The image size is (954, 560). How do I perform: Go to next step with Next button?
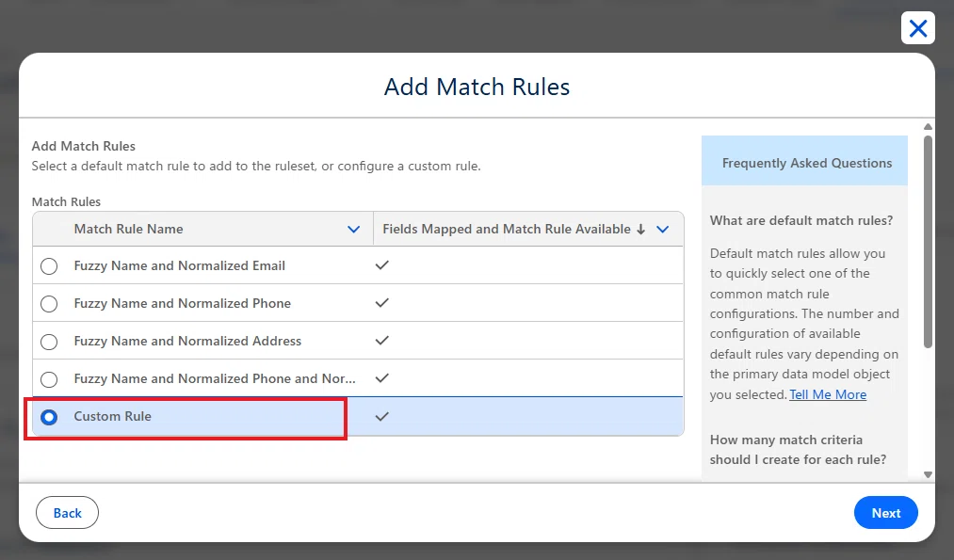point(886,513)
